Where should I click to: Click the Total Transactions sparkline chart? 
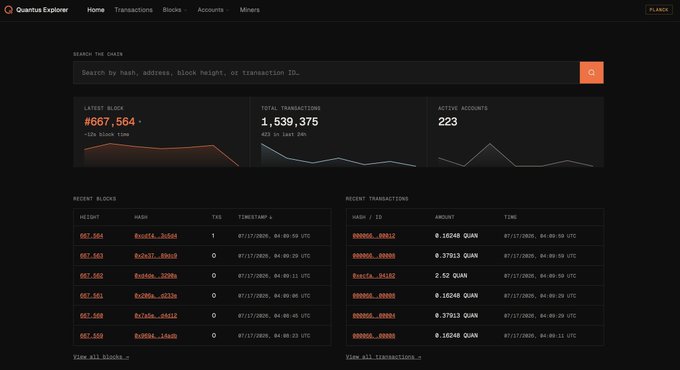[338, 155]
